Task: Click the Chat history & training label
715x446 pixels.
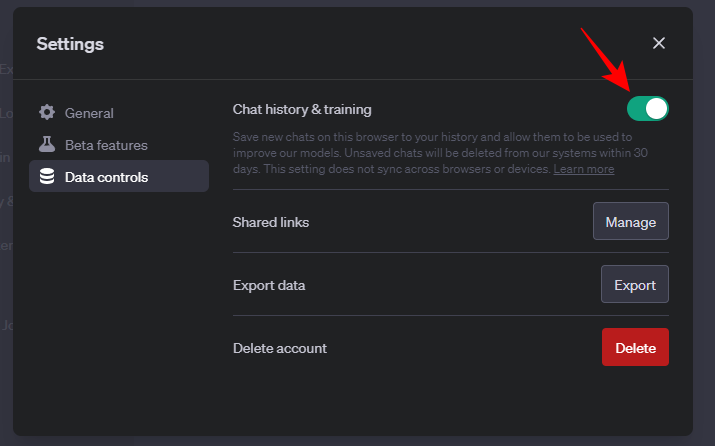Action: 302,109
